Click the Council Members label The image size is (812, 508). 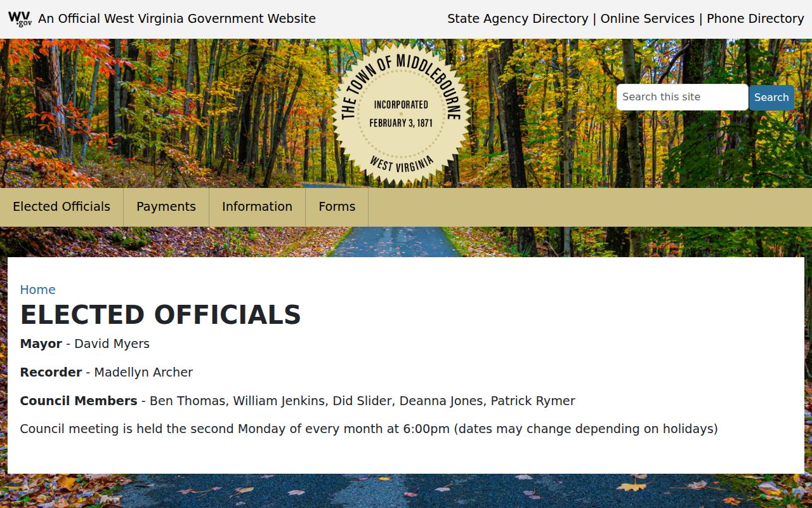79,401
